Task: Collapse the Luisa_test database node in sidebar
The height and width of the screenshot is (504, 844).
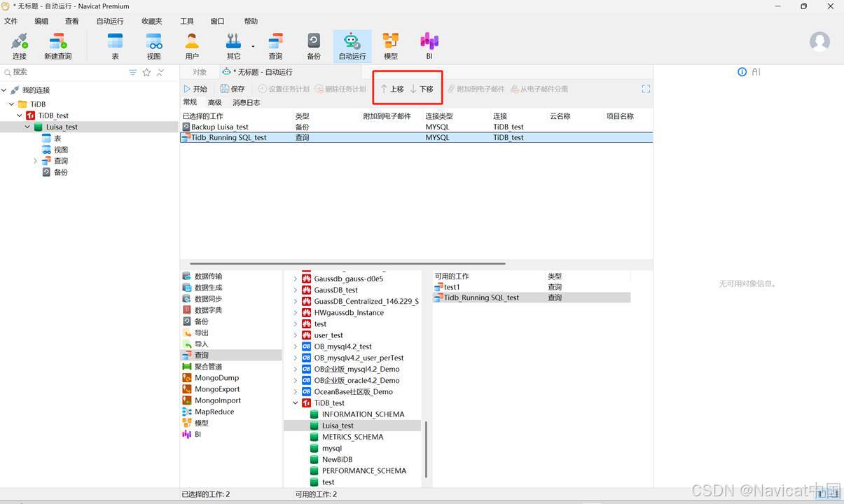Action: 27,127
